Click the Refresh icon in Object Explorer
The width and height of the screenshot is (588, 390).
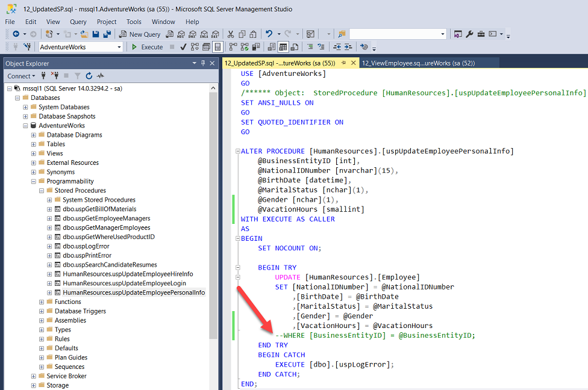[89, 76]
